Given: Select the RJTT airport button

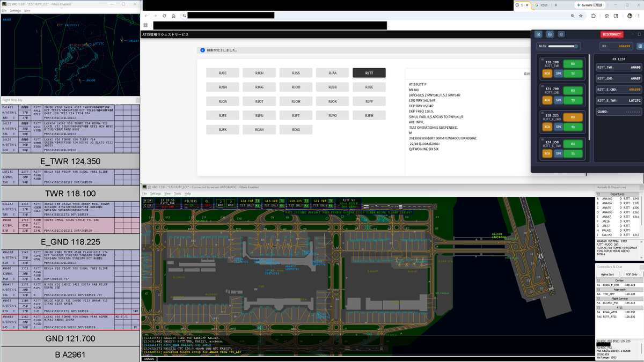Looking at the screenshot, I should click(x=369, y=73).
